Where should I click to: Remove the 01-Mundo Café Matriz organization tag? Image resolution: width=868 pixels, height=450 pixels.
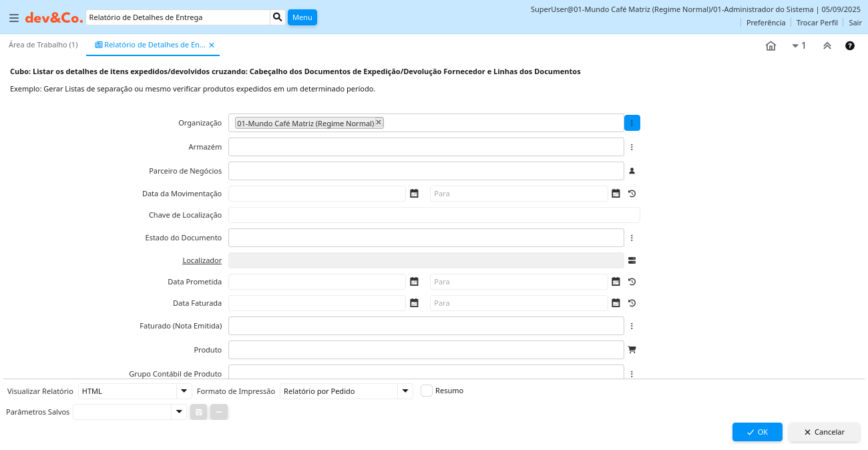point(379,122)
